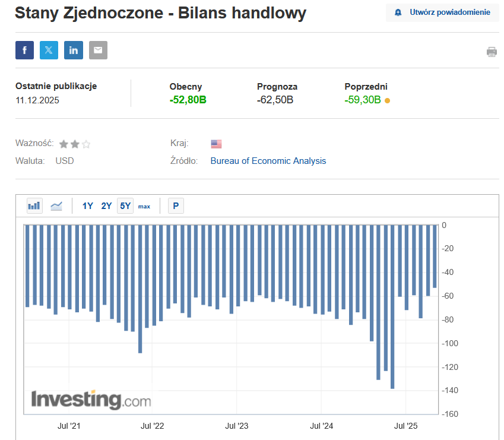The width and height of the screenshot is (504, 440).
Task: Print the page using printer icon
Action: click(x=492, y=52)
